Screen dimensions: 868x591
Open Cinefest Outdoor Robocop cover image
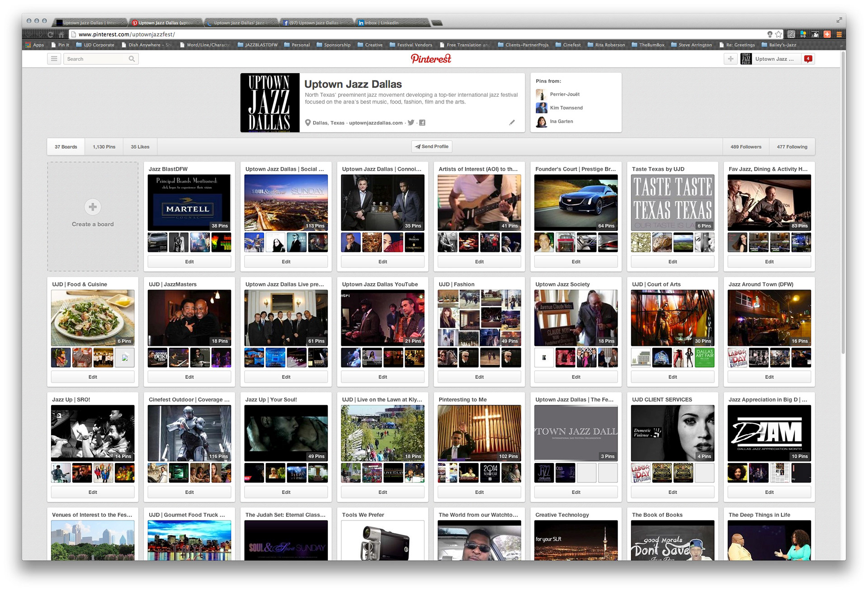point(189,433)
